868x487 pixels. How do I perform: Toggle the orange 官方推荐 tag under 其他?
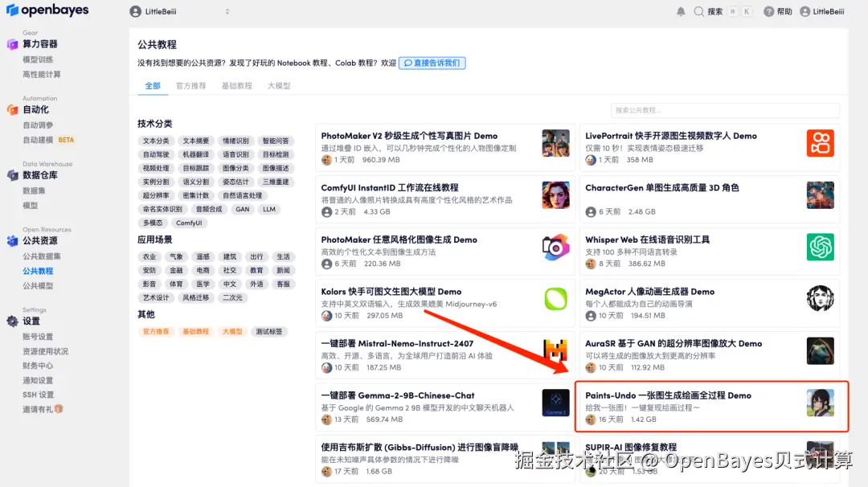point(156,331)
